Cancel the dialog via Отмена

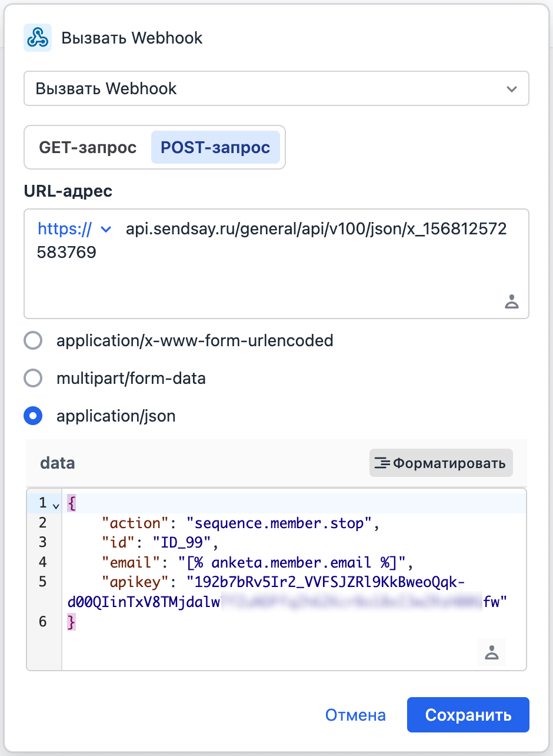(355, 714)
